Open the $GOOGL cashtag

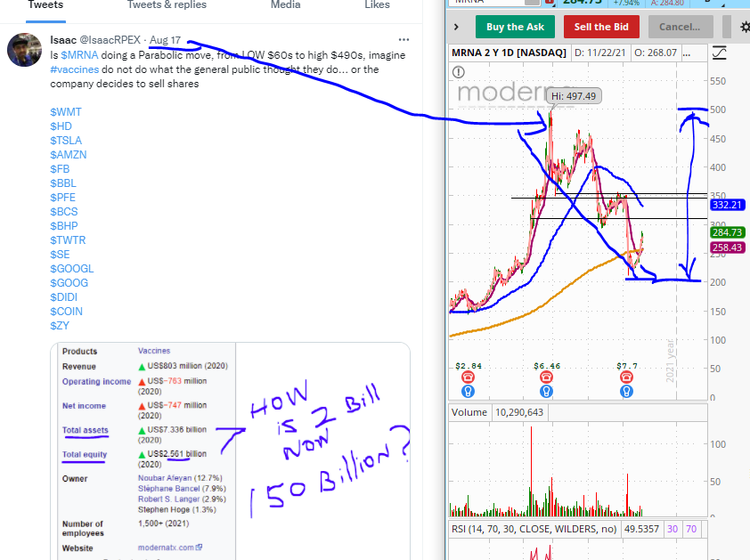pyautogui.click(x=72, y=269)
